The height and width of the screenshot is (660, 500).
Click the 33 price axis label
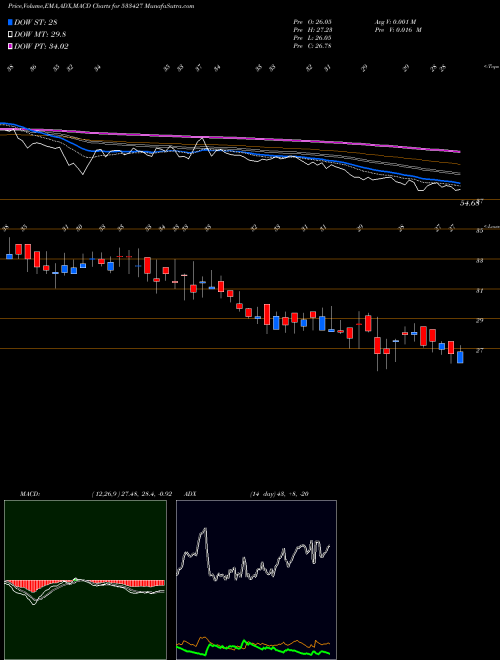coord(479,261)
